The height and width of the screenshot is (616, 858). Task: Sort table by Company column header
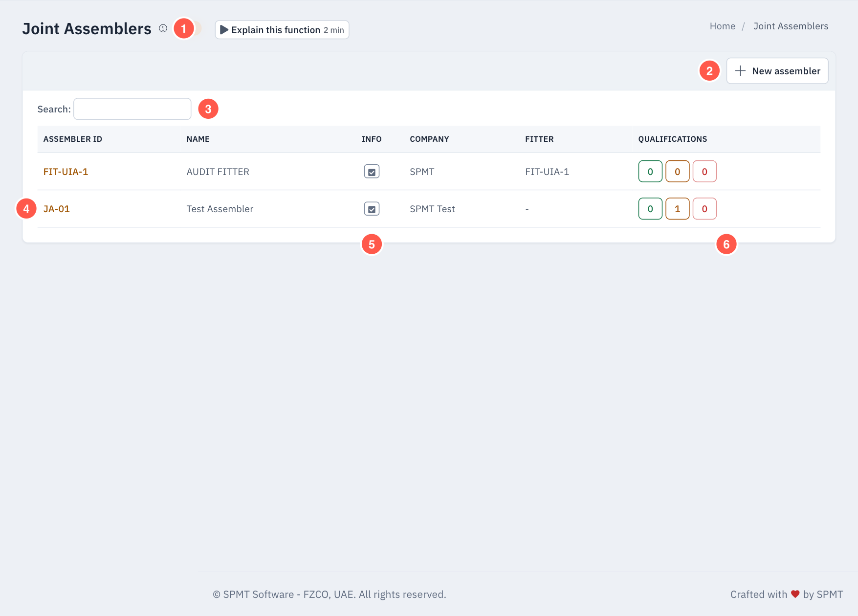click(429, 139)
